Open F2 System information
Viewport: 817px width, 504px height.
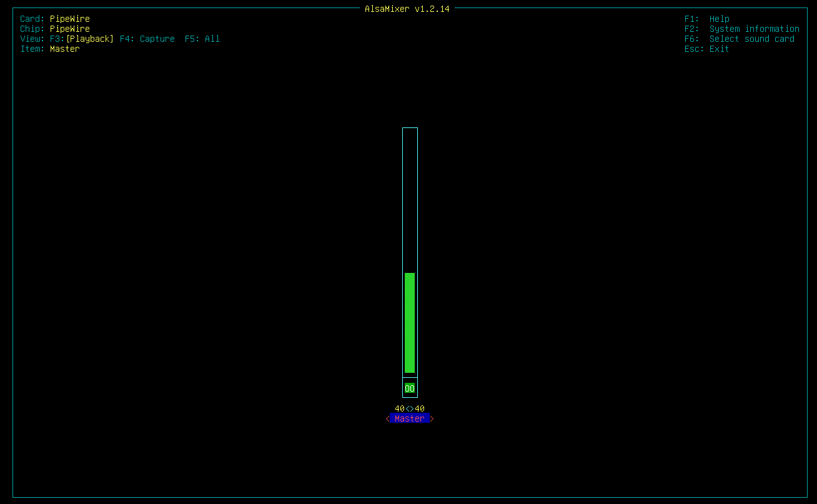tap(742, 29)
